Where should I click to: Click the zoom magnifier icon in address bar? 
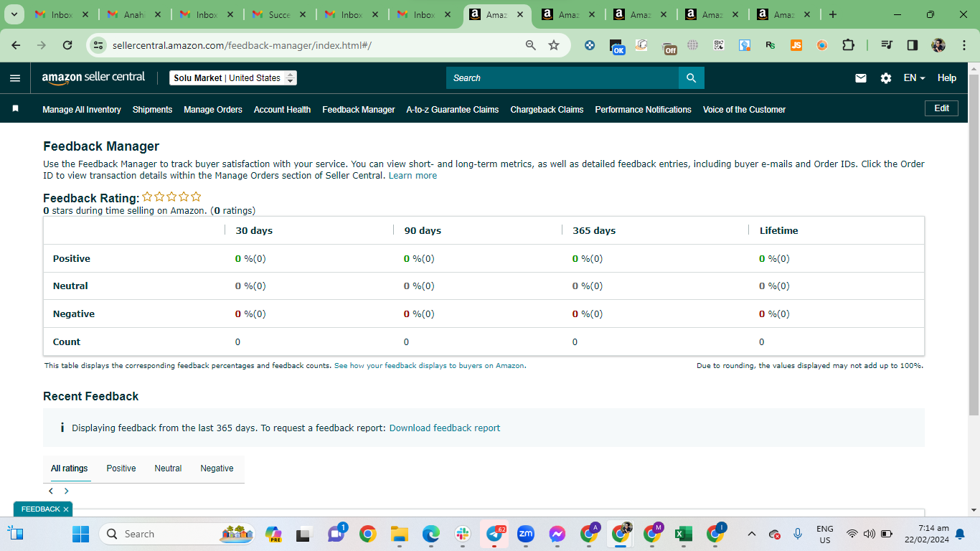pyautogui.click(x=531, y=45)
